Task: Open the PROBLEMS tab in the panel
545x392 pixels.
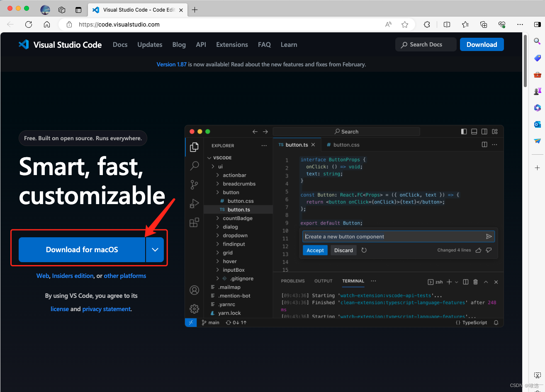Action: [x=292, y=281]
